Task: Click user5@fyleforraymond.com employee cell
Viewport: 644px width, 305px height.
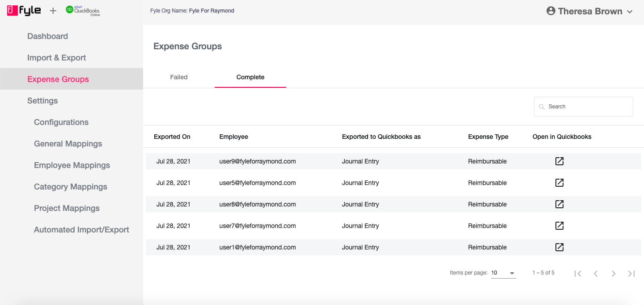Action: pos(258,183)
